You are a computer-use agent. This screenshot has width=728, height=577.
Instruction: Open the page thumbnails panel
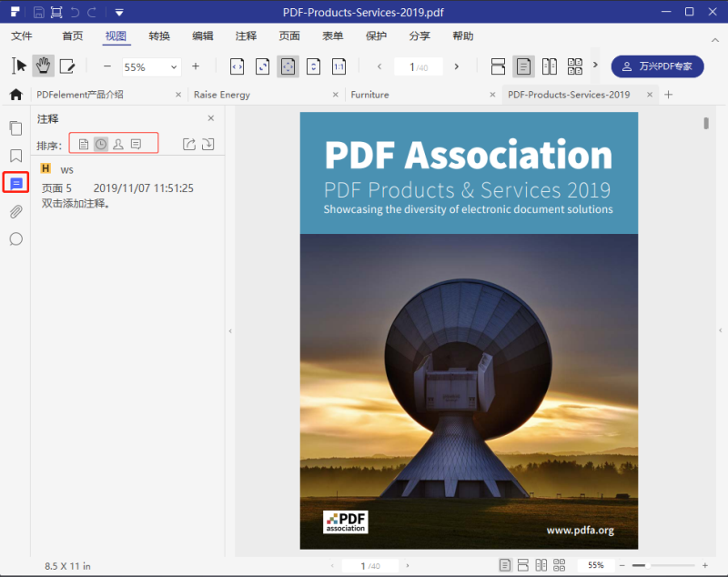[15, 128]
